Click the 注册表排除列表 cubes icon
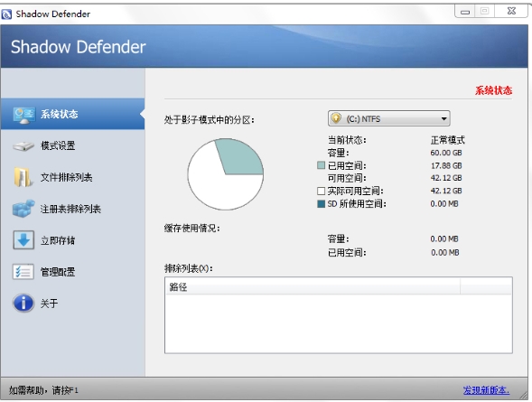Screen dimensions: 532x402 pyautogui.click(x=23, y=209)
